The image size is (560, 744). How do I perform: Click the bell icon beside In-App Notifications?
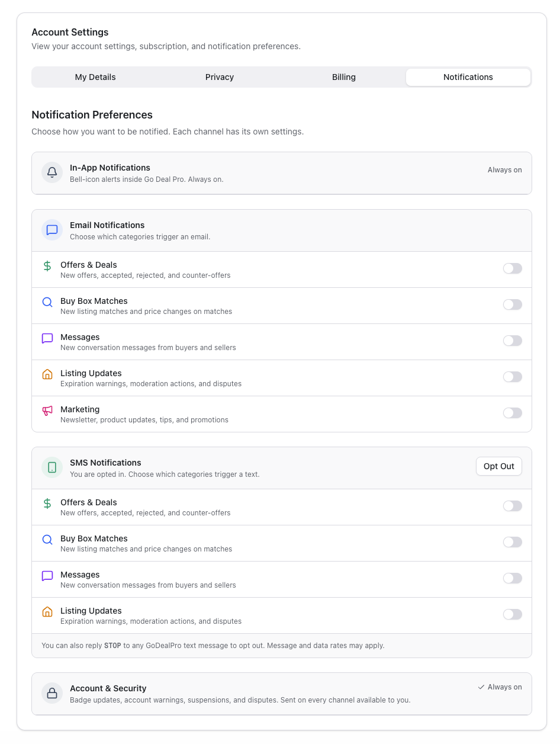click(52, 172)
